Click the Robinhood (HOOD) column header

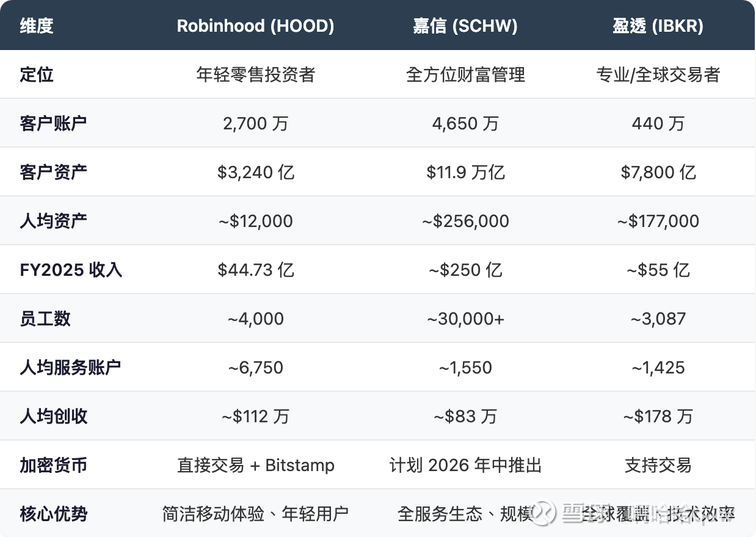click(255, 26)
